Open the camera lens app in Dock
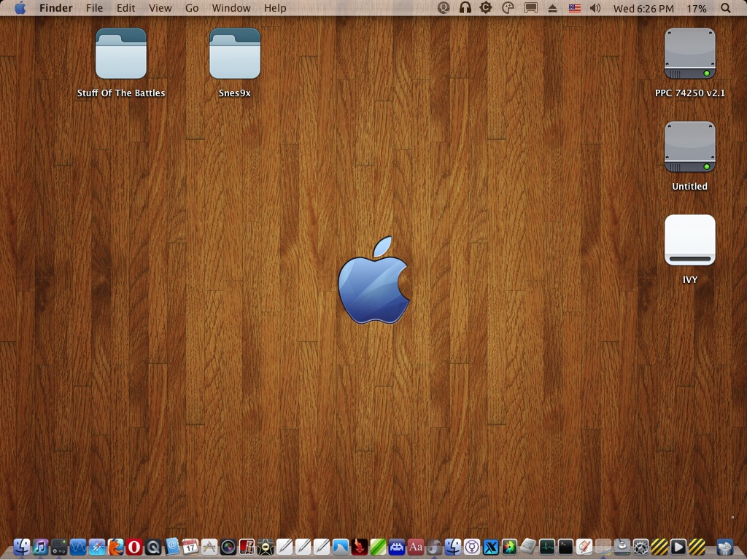This screenshot has height=560, width=747. (x=228, y=547)
